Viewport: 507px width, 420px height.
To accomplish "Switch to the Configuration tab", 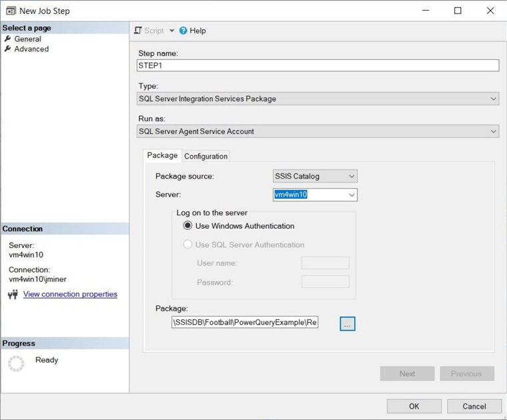I will (205, 156).
